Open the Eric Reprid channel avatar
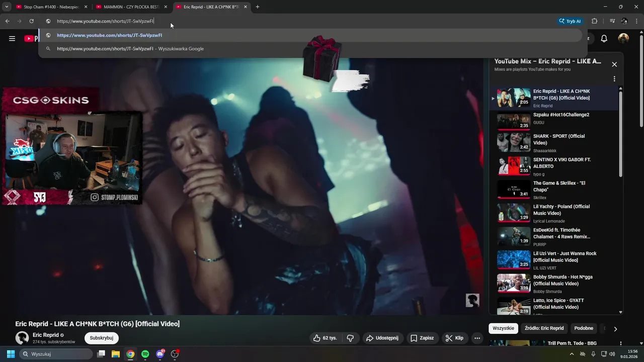The height and width of the screenshot is (362, 644). (x=22, y=338)
